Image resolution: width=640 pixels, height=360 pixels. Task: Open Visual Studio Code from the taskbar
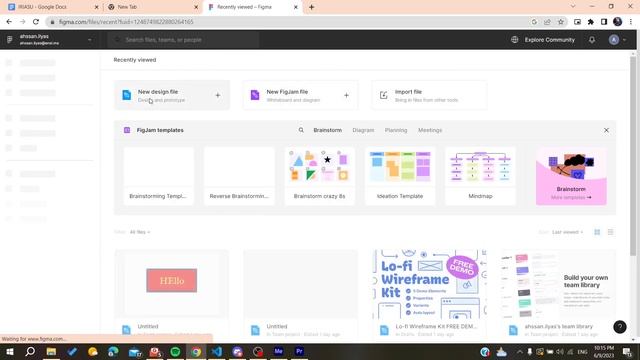click(217, 351)
